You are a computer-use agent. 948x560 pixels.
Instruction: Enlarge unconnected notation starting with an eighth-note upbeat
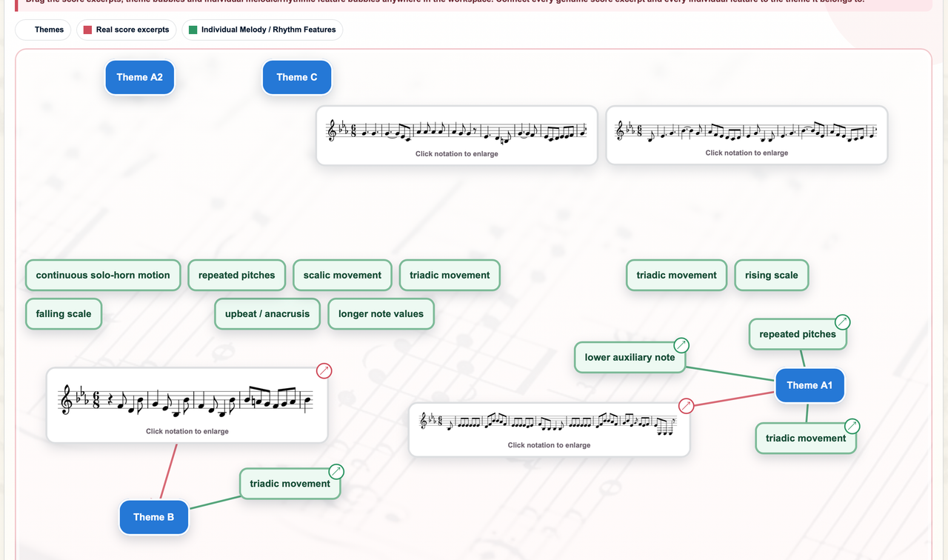(x=747, y=130)
